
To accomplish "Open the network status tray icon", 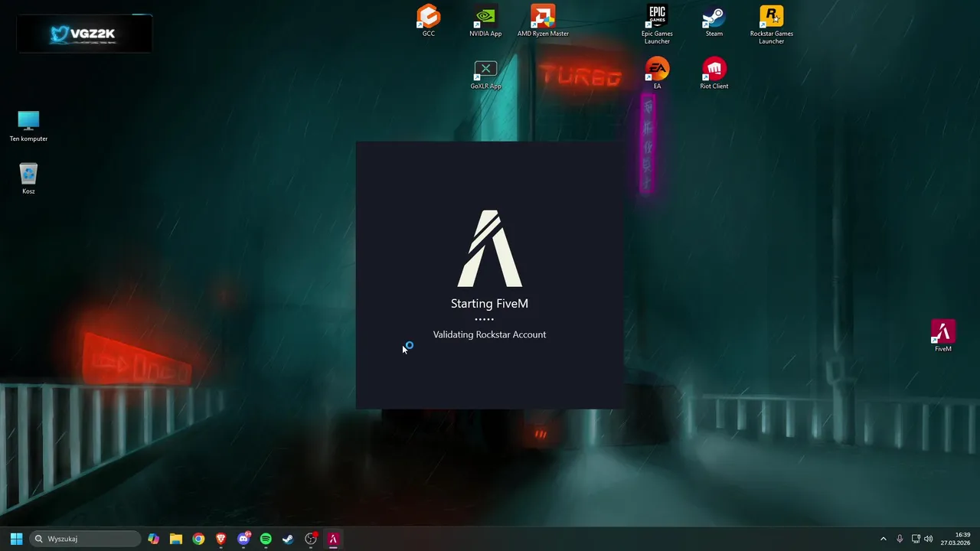I will tap(916, 539).
